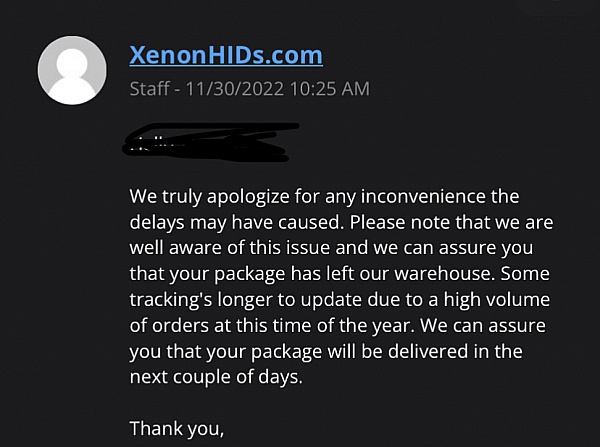Click the 10:25 AM timestamp
Image resolution: width=600 pixels, height=447 pixels.
(330, 89)
